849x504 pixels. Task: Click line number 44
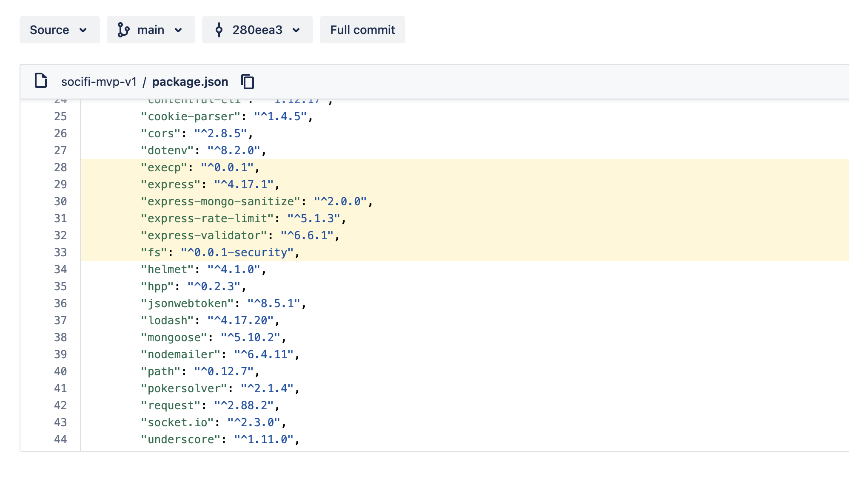60,439
